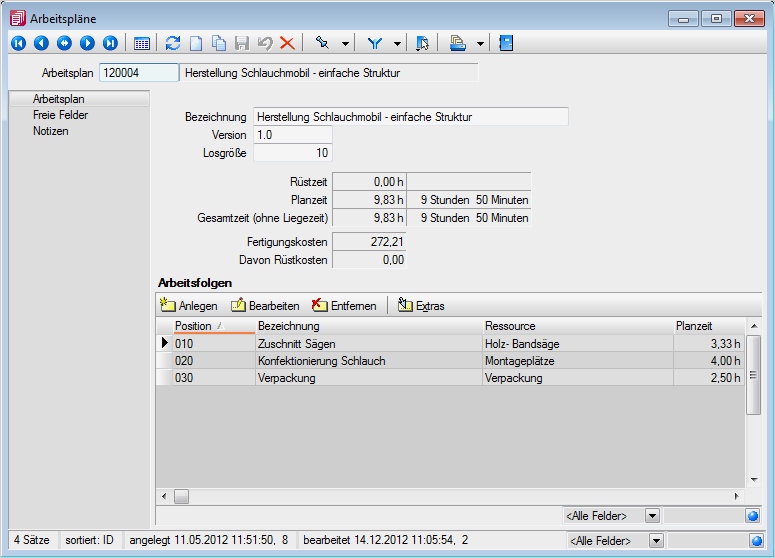Expand the filter dropdown arrow
775x558 pixels.
[397, 43]
